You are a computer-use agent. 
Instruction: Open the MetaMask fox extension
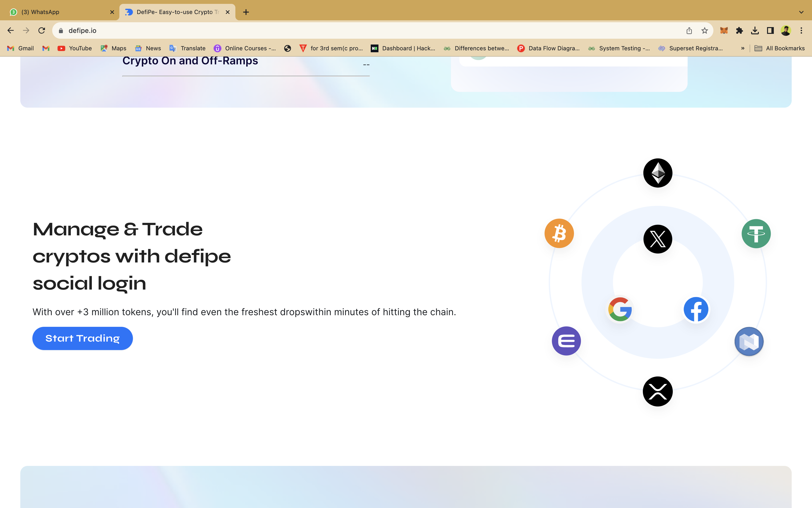tap(724, 30)
